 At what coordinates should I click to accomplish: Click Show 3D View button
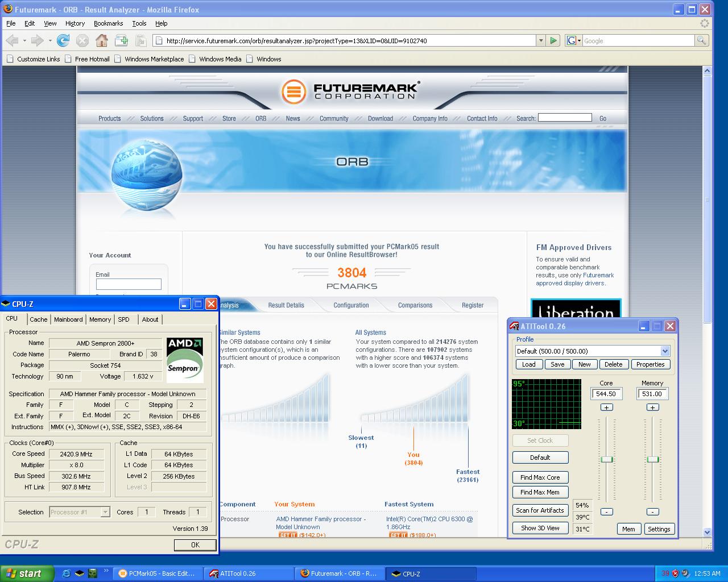click(540, 528)
